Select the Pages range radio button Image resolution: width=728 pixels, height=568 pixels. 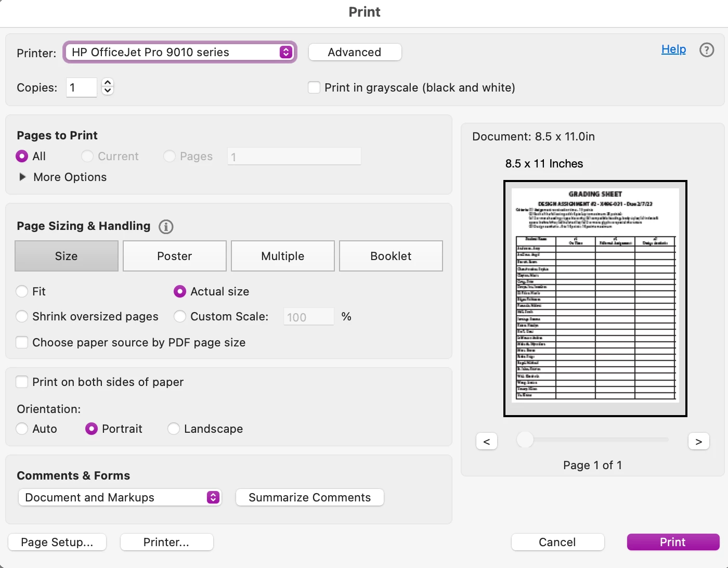click(x=170, y=156)
